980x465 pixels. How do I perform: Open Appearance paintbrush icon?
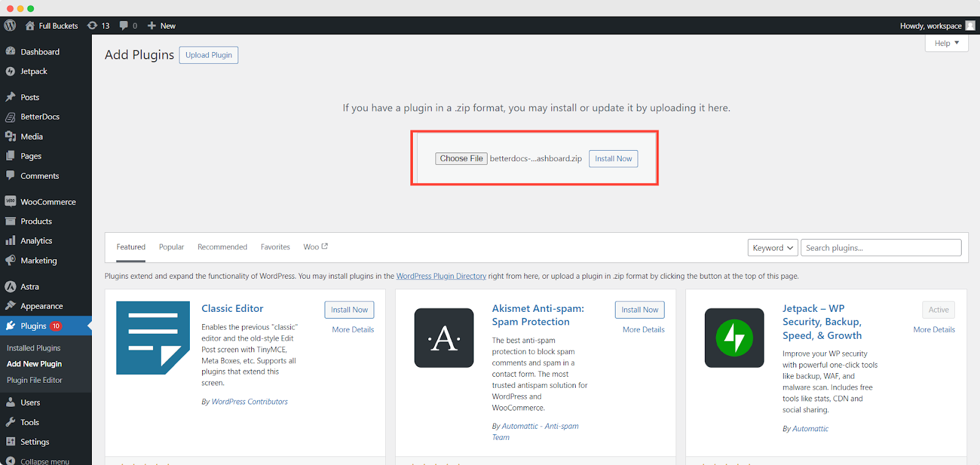[x=10, y=306]
